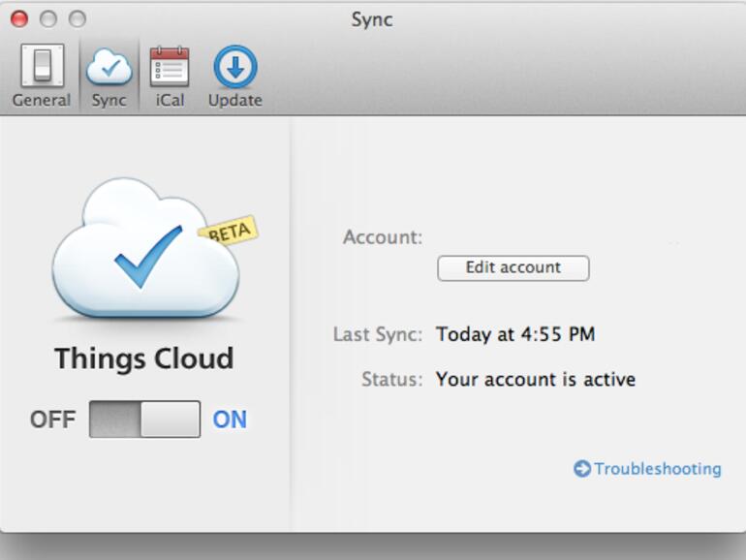Viewport: 746px width, 560px height.
Task: Click the yellow BETA tag
Action: pyautogui.click(x=229, y=232)
